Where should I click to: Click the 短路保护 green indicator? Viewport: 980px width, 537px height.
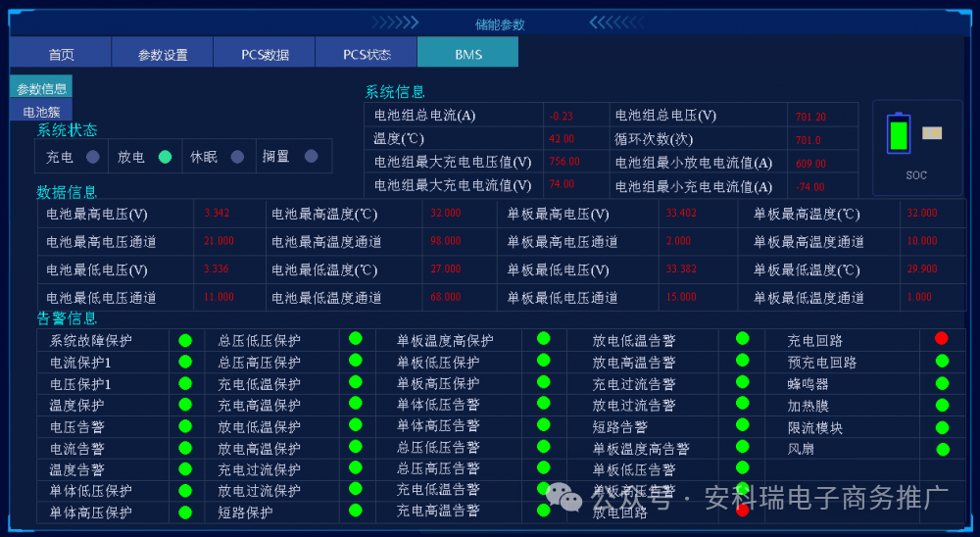356,511
